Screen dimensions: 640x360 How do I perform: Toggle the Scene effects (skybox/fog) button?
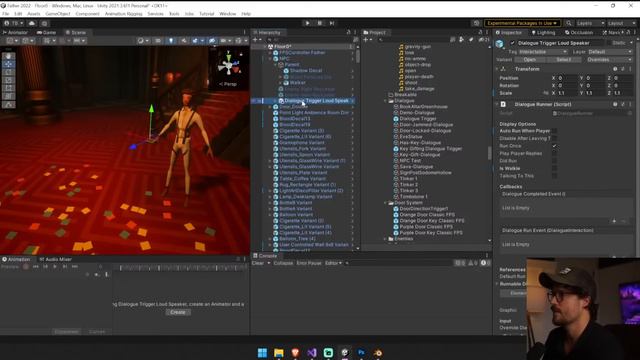tap(196, 40)
